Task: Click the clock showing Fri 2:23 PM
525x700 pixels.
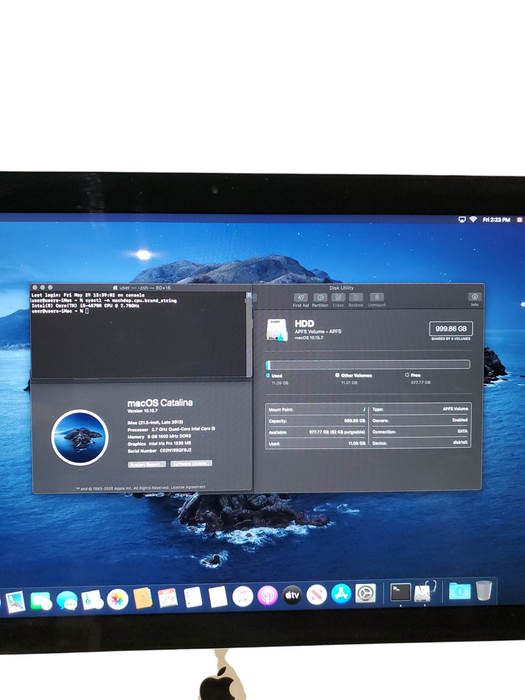Action: pyautogui.click(x=496, y=220)
